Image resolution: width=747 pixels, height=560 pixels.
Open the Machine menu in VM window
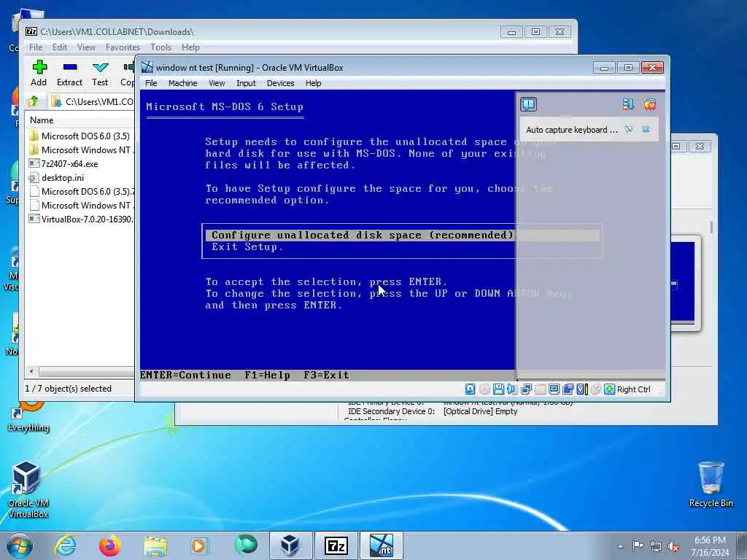(182, 83)
